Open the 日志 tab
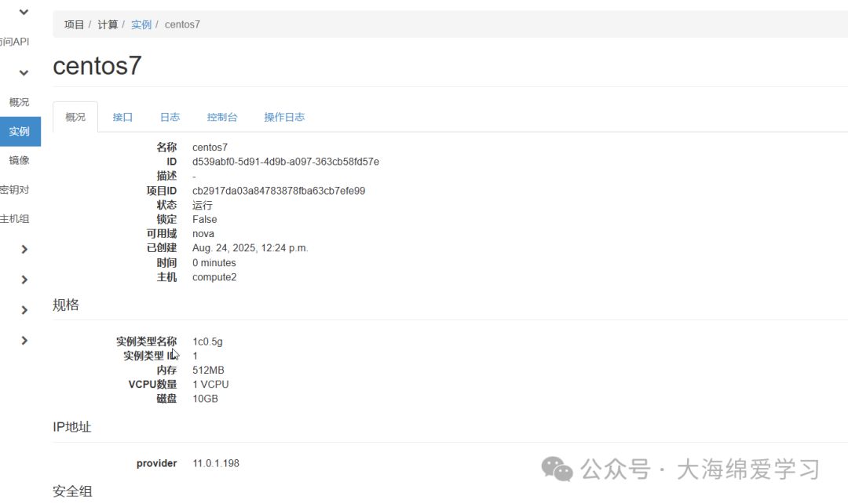This screenshot has height=504, width=848. coord(170,116)
